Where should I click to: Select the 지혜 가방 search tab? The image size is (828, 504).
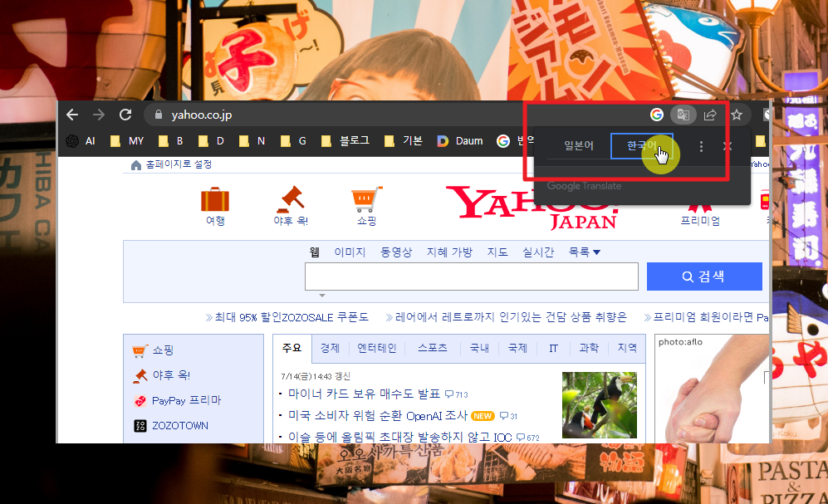click(x=449, y=252)
